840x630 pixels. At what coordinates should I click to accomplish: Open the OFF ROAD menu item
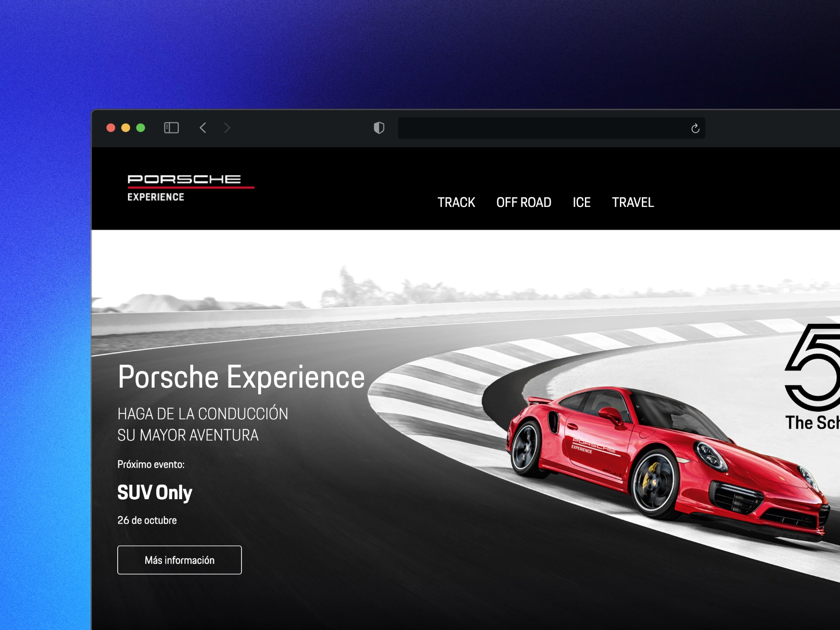pos(524,203)
